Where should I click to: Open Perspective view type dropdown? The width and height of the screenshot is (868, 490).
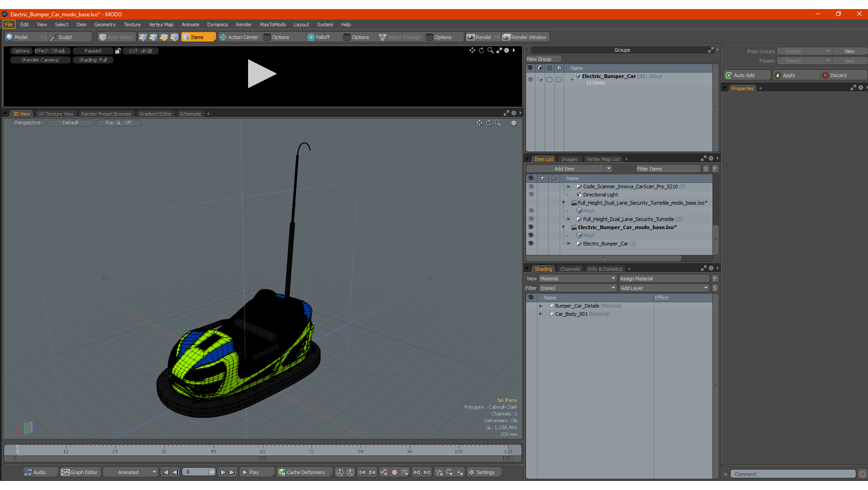tap(28, 123)
